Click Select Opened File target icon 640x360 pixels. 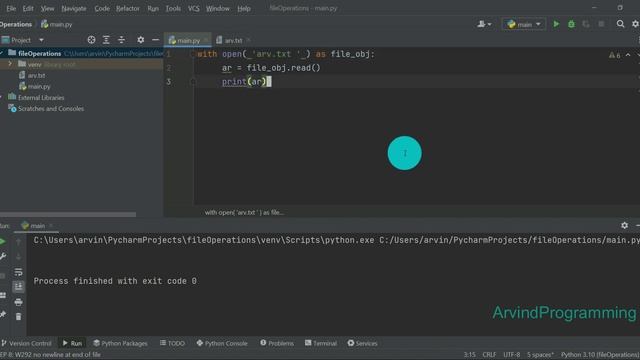91,40
